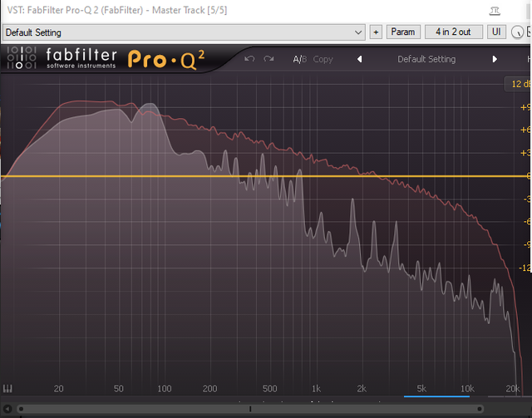Click the left arrow on bottom scrollbar

pos(7,409)
